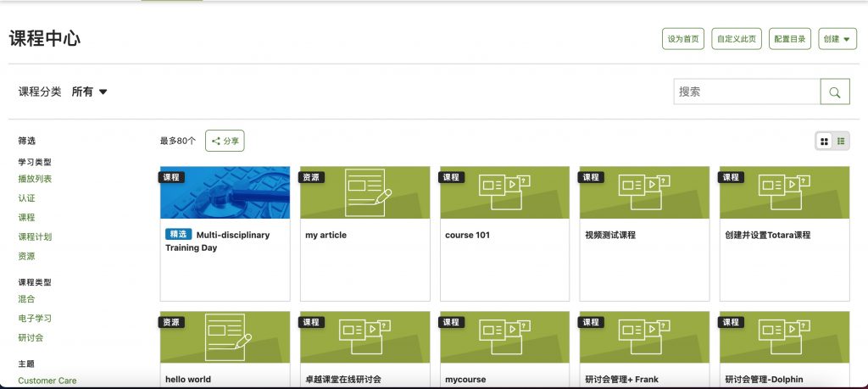Click the 设为首页 button
The image size is (868, 389).
(x=683, y=39)
